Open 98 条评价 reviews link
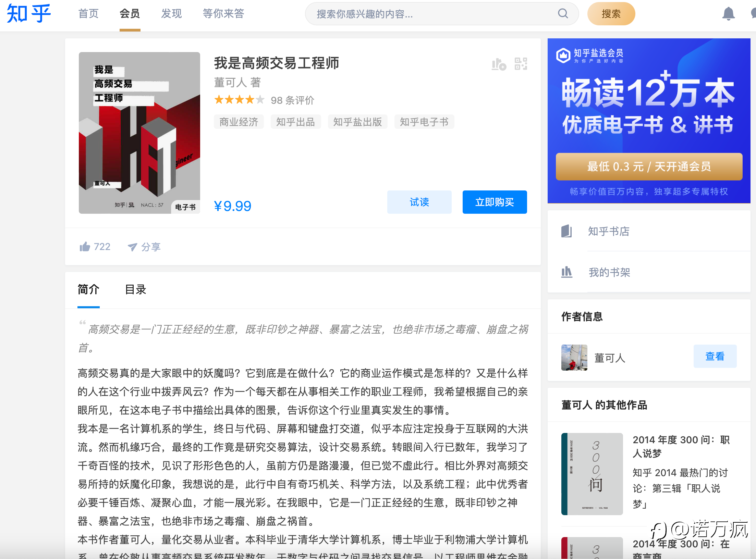This screenshot has height=559, width=756. tap(292, 100)
